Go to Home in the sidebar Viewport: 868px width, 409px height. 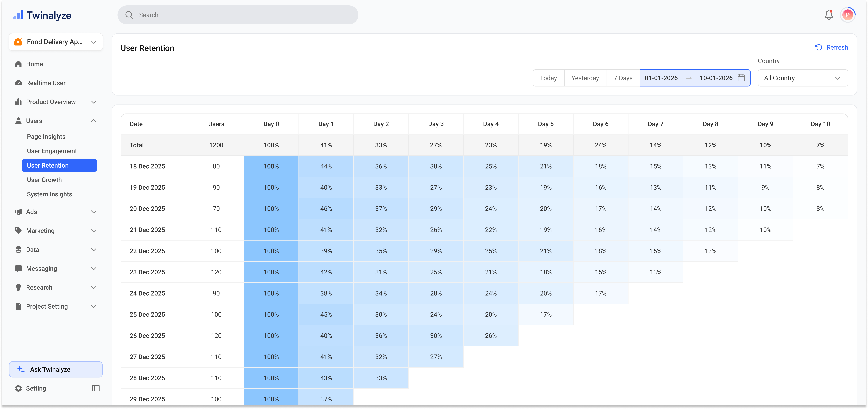(x=34, y=64)
